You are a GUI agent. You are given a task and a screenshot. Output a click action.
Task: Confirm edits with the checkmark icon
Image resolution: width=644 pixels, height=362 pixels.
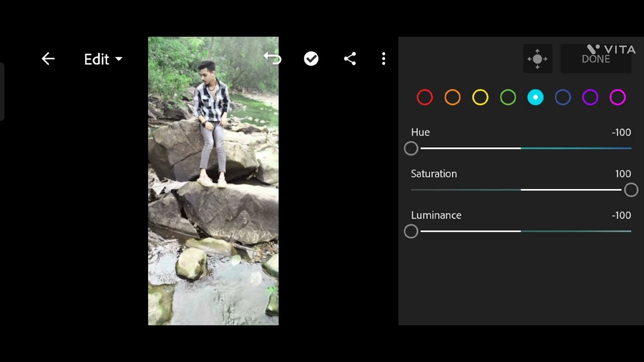coord(311,59)
